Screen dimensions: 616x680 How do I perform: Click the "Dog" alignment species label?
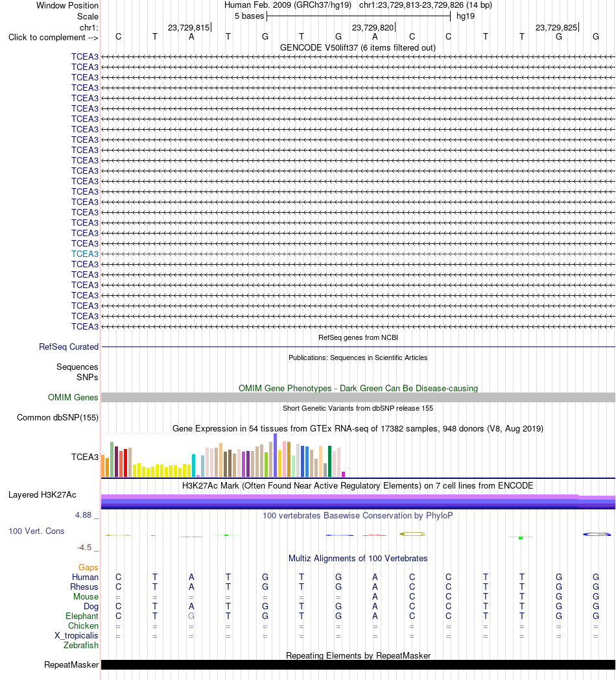(91, 607)
